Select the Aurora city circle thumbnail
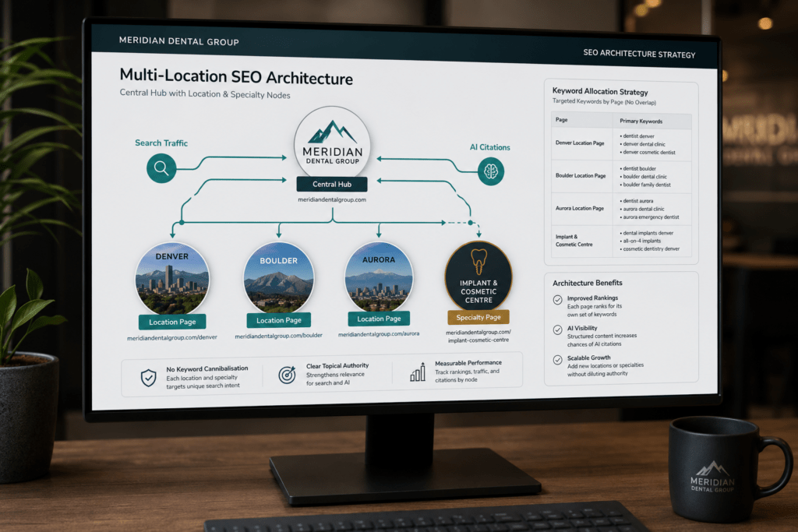The width and height of the screenshot is (798, 532). pyautogui.click(x=379, y=277)
